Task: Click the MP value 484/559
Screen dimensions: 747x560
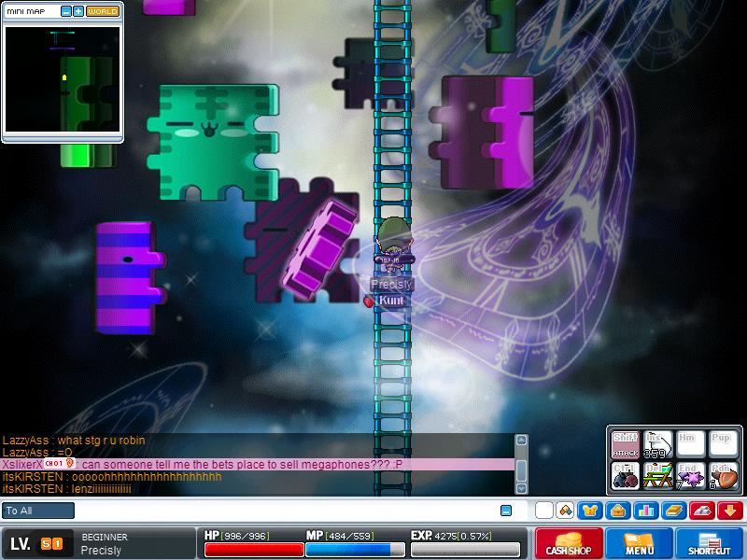Action: [x=349, y=536]
